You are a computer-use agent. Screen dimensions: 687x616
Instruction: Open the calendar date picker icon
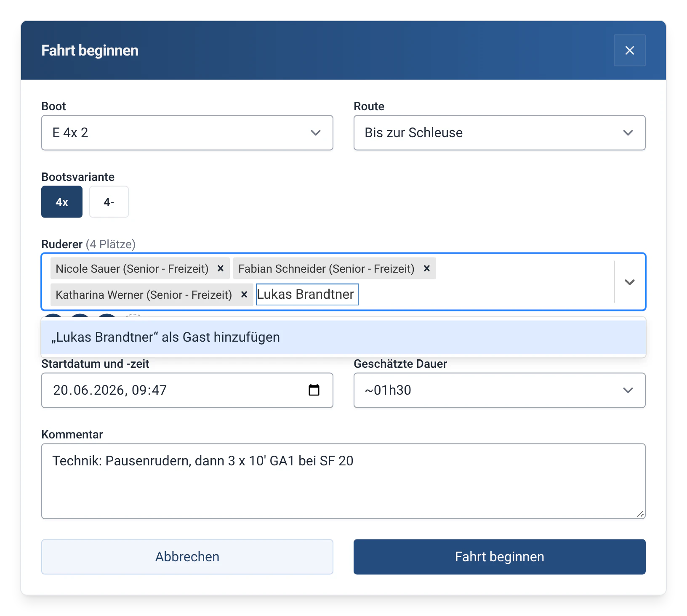click(314, 390)
